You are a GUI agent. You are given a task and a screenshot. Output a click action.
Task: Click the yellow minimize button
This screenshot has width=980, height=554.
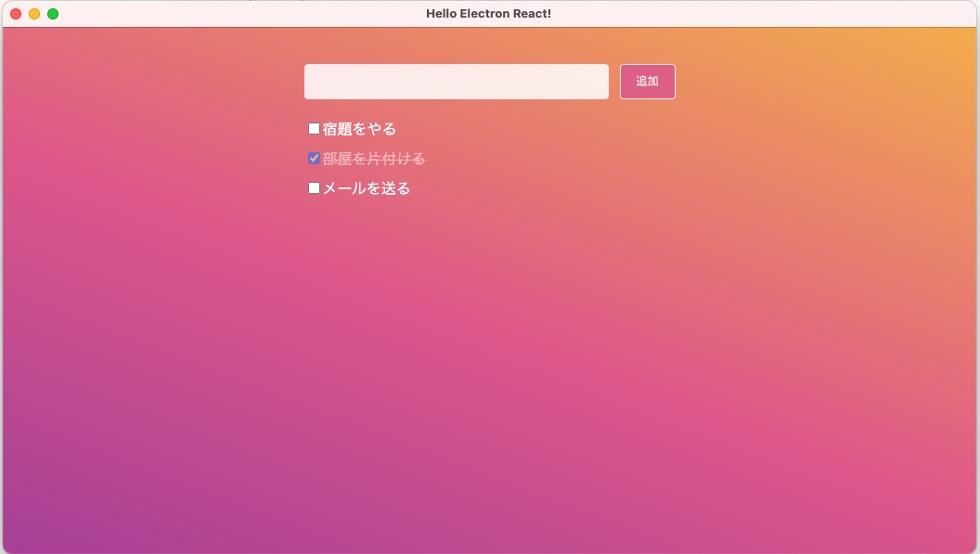pos(34,14)
